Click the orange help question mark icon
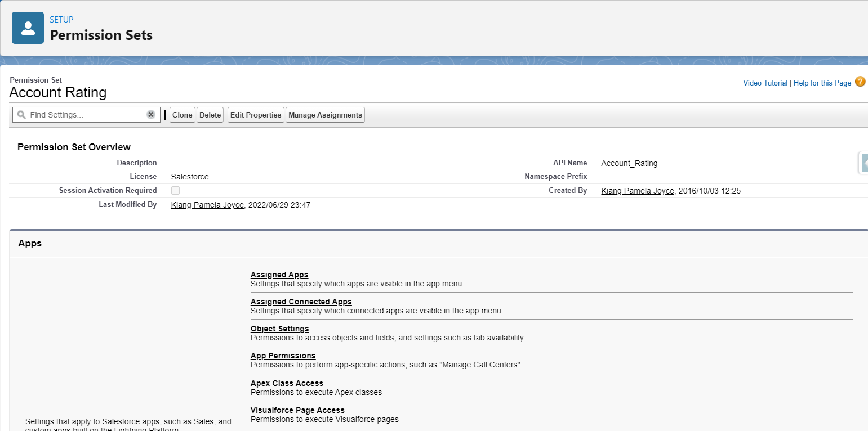This screenshot has width=868, height=431. pyautogui.click(x=861, y=82)
